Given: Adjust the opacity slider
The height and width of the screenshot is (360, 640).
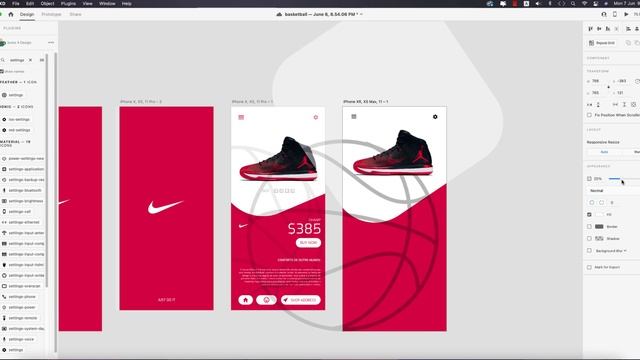Looking at the screenshot, I should pos(624,179).
